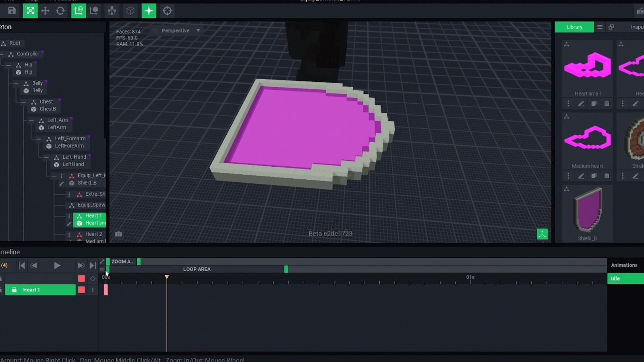Select the Move tool with four arrows
Screen dimensions: 644x362
tap(45, 11)
